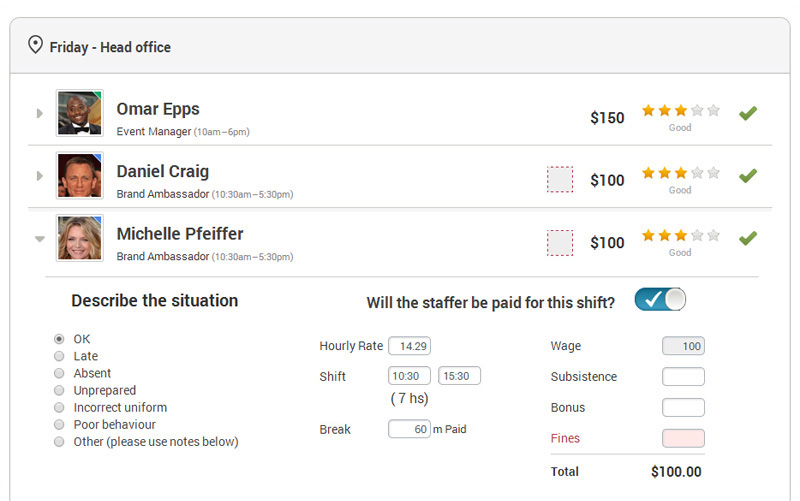Click dashed red box beside Daniel Craig's pay
This screenshot has width=800, height=501.
[560, 180]
